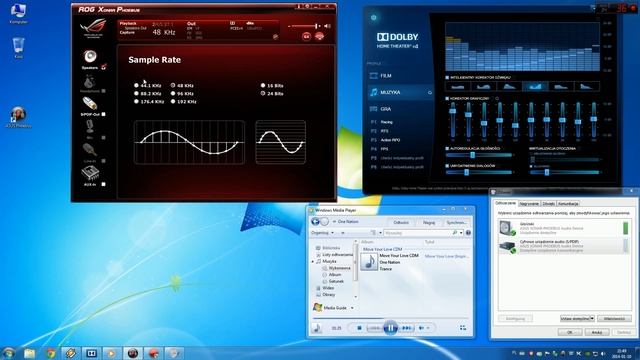This screenshot has width=640, height=360.
Task: Switch to Dźwięki tab in Sound dialog
Action: tap(549, 203)
